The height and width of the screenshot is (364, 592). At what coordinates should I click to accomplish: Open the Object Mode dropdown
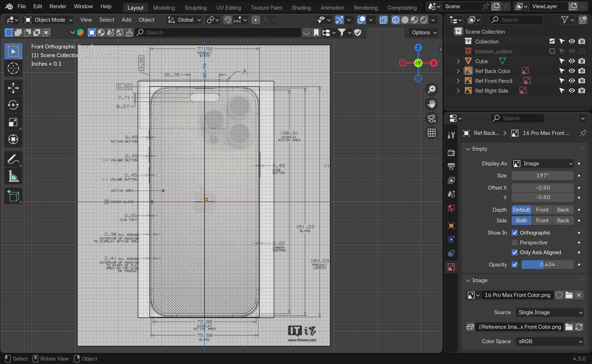49,20
